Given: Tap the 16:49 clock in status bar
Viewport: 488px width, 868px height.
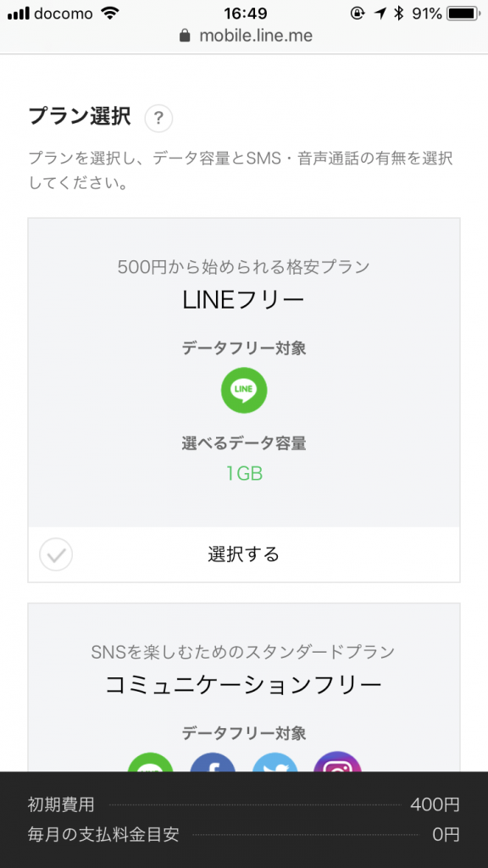Looking at the screenshot, I should pyautogui.click(x=246, y=14).
